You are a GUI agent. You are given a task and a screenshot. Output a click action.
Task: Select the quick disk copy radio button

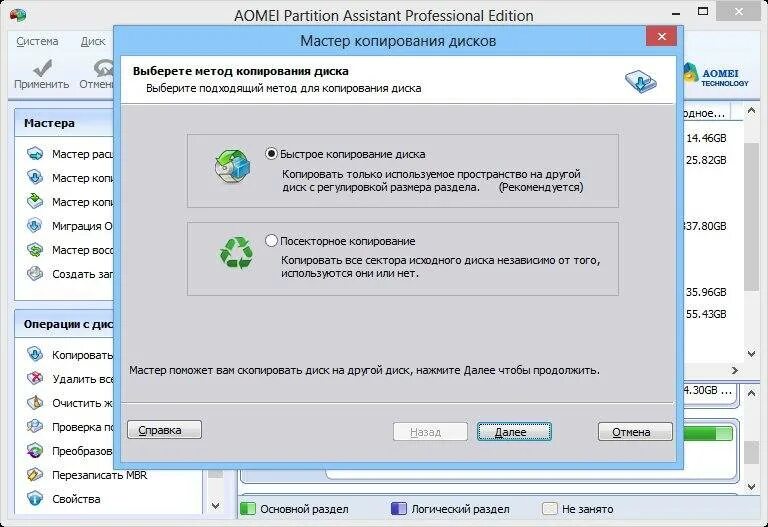(271, 154)
